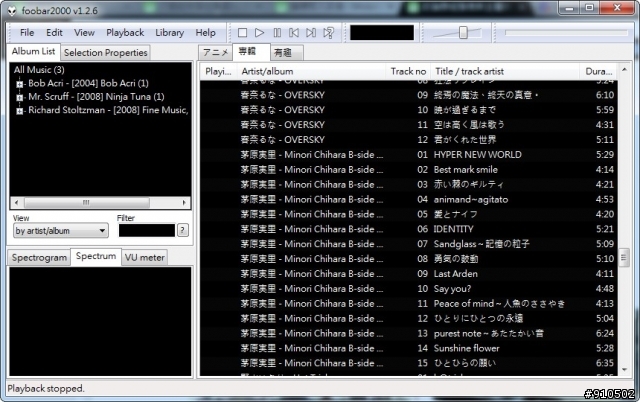Click the Pause button in toolbar
Viewport: 640px width, 402px height.
click(277, 33)
